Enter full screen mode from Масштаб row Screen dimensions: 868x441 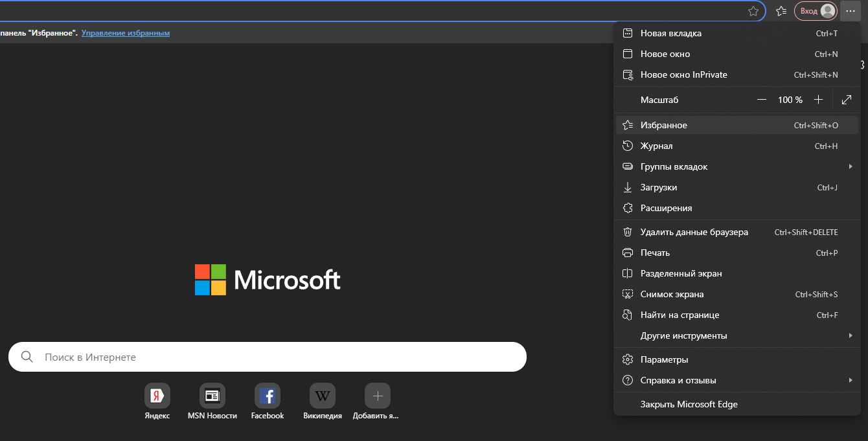coord(846,100)
